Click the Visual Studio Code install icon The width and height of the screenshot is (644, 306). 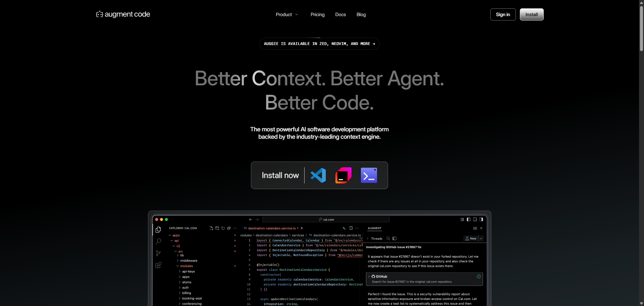pos(318,175)
